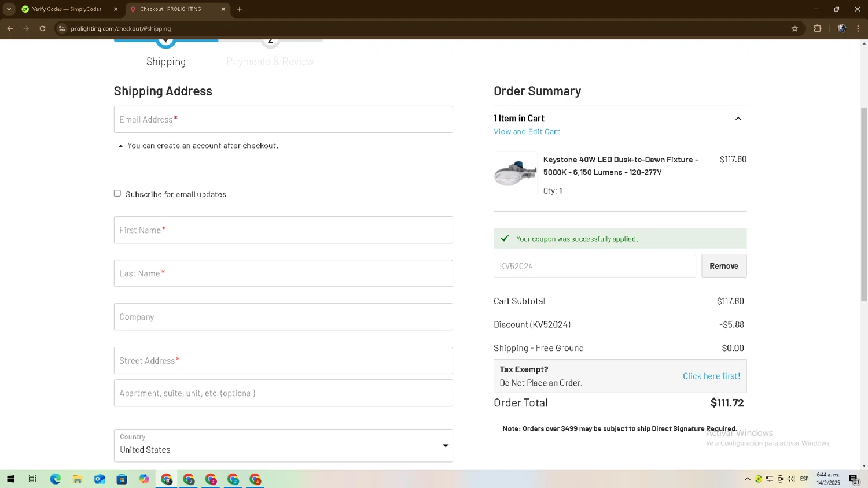868x488 pixels.
Task: Reload the checkout page
Action: pos(42,28)
